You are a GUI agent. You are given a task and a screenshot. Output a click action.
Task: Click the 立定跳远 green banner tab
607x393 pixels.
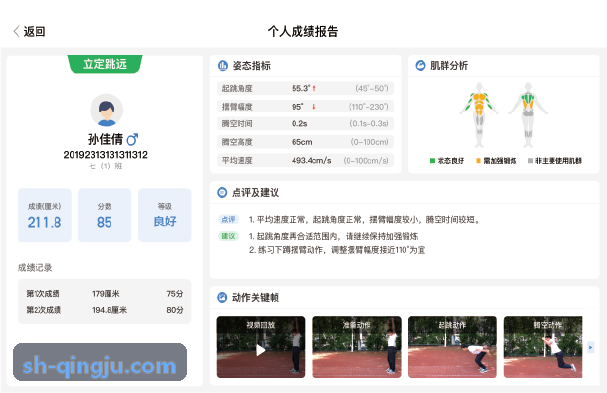pyautogui.click(x=105, y=64)
